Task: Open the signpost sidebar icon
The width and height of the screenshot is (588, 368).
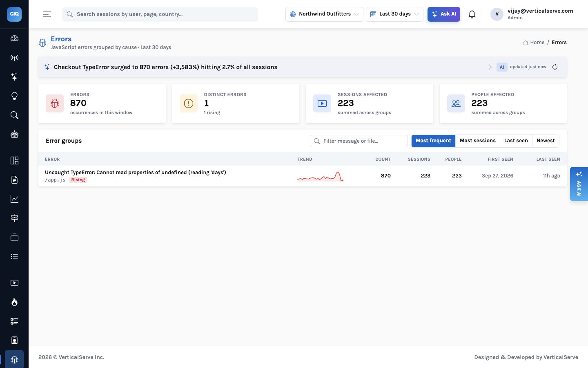Action: (x=14, y=218)
